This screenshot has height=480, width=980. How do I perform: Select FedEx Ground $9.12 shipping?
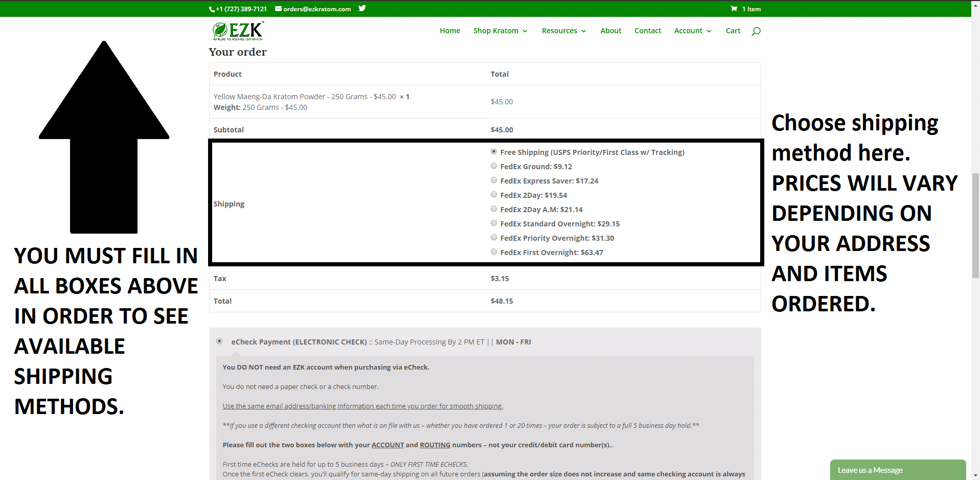click(494, 166)
